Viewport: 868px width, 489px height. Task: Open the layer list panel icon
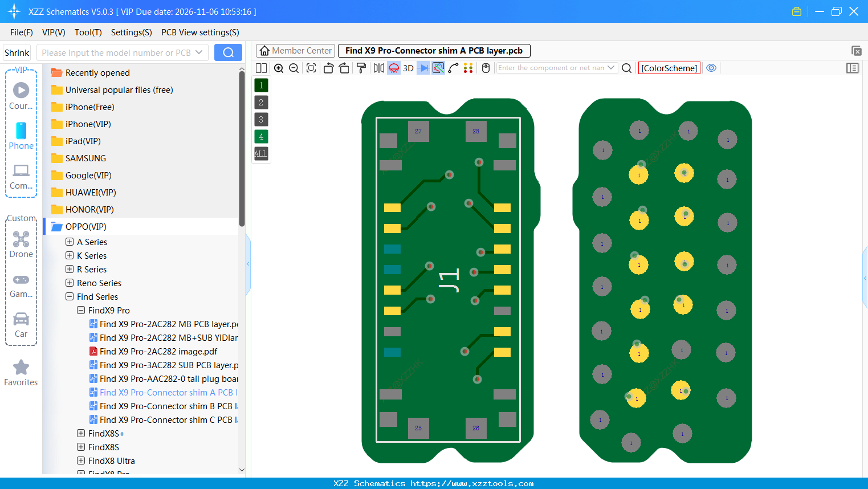pos(853,68)
